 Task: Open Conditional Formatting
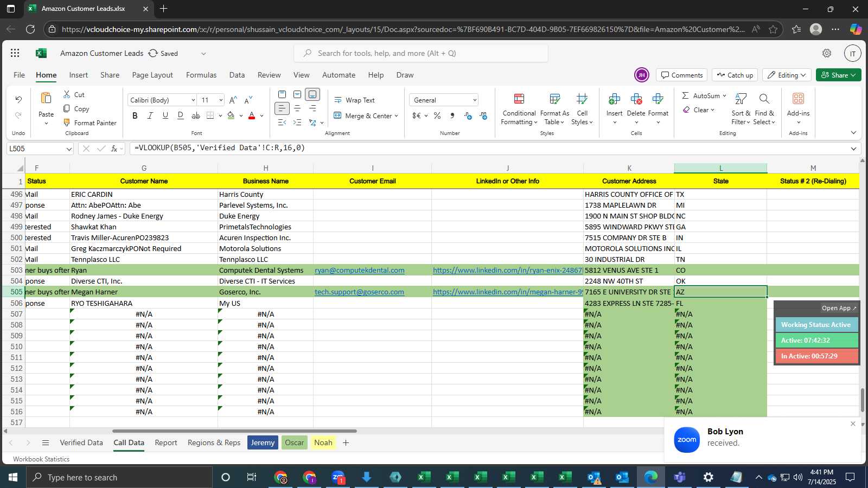coord(519,108)
